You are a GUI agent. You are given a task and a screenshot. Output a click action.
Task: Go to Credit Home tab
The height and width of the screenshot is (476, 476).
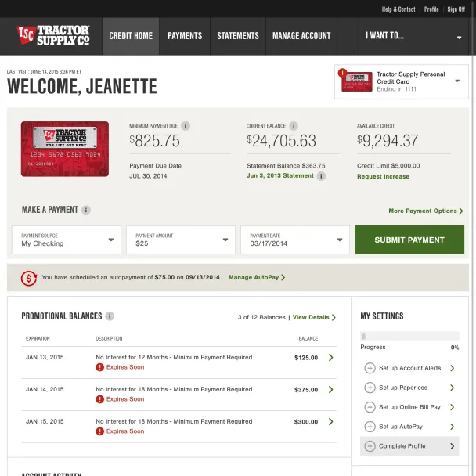[x=131, y=36]
